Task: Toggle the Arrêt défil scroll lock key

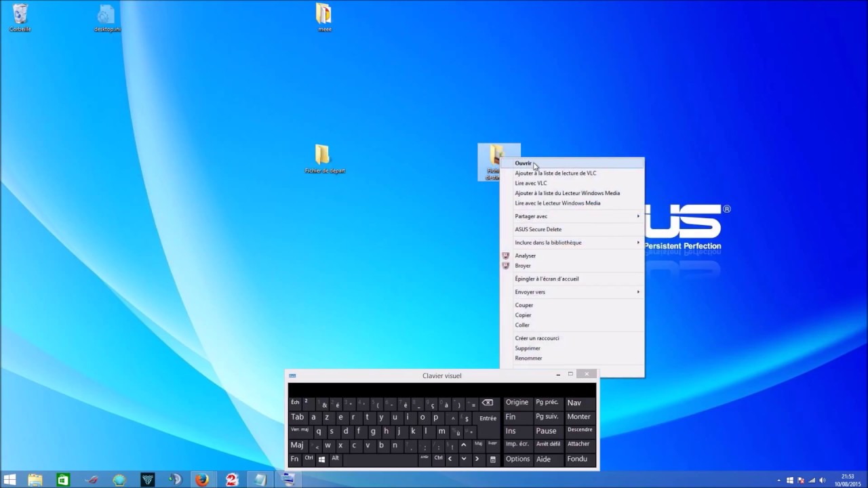Action: tap(548, 445)
